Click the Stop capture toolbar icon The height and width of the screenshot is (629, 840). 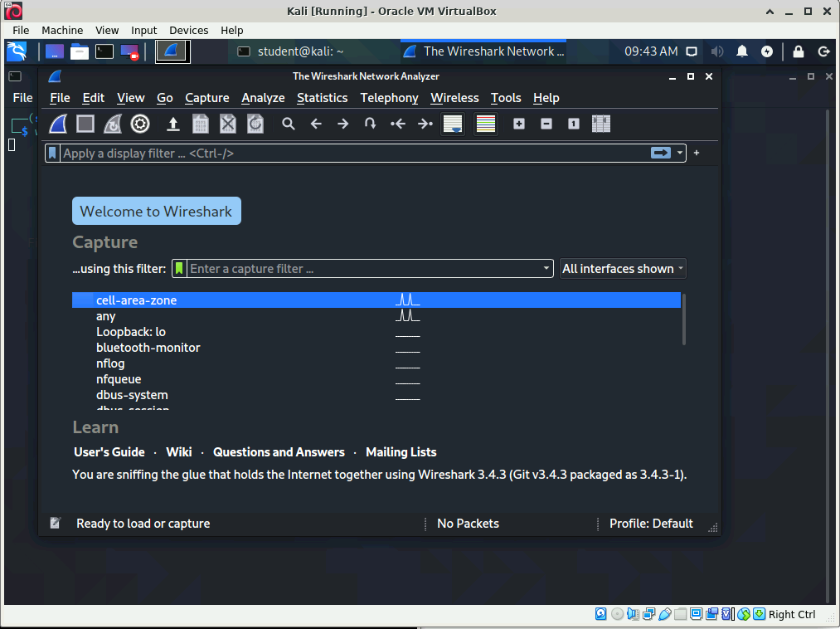pos(85,124)
